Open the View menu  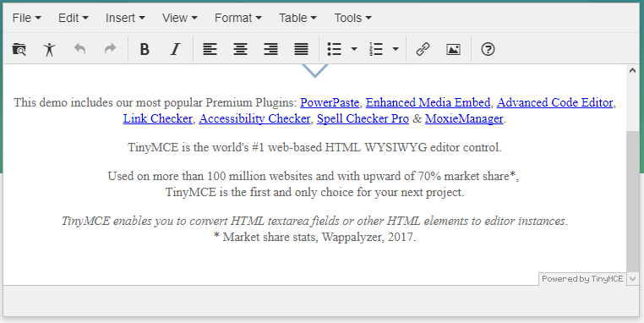tap(179, 18)
